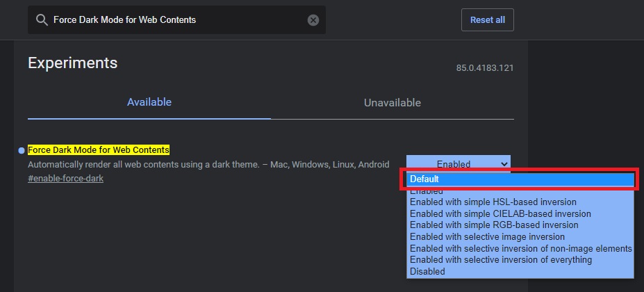Image resolution: width=644 pixels, height=292 pixels.
Task: Click inside the flags search input field
Action: pyautogui.click(x=174, y=20)
